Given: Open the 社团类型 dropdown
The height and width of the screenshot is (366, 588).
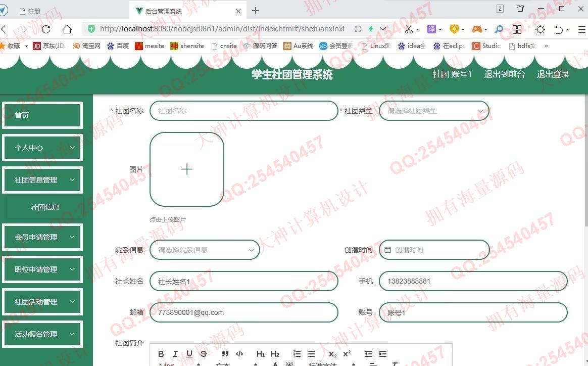Looking at the screenshot, I should coord(434,111).
